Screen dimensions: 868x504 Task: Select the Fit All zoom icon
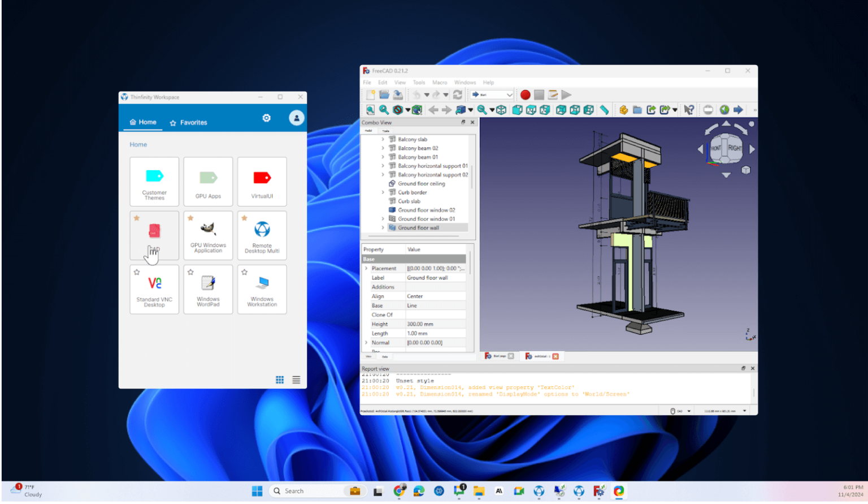(370, 110)
